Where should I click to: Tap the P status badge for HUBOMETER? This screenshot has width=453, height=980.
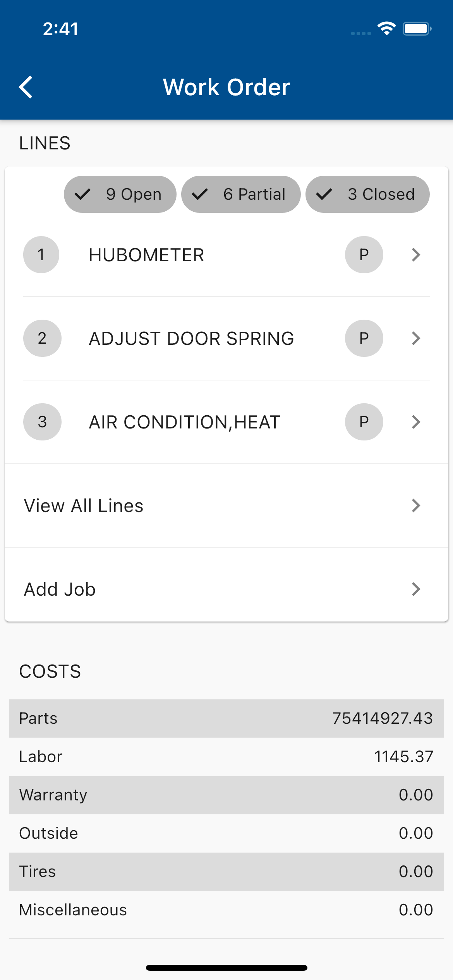[x=364, y=255]
